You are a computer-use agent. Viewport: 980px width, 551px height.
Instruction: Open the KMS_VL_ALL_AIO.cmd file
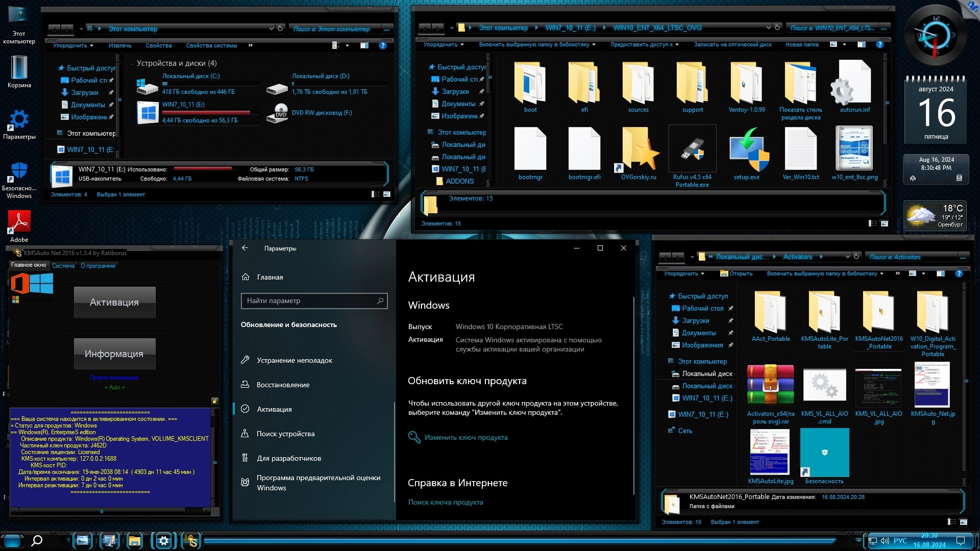click(x=824, y=385)
